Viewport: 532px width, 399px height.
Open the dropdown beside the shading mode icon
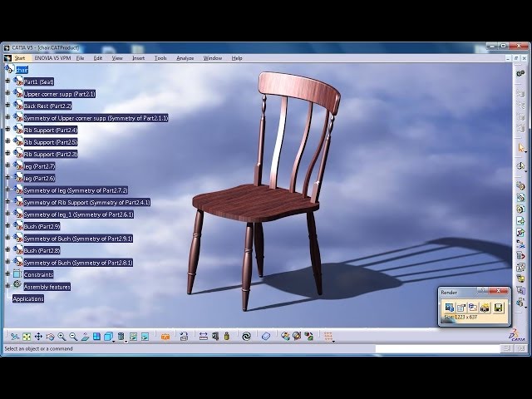126,341
